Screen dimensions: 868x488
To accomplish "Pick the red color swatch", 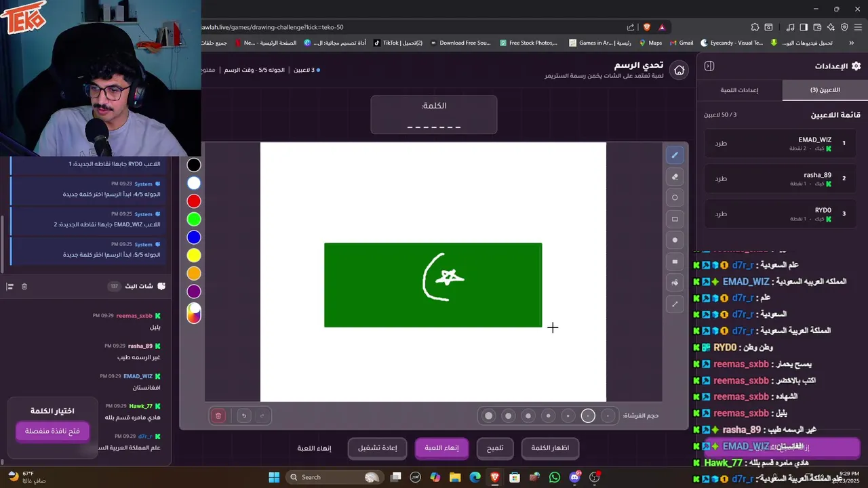I will 194,201.
